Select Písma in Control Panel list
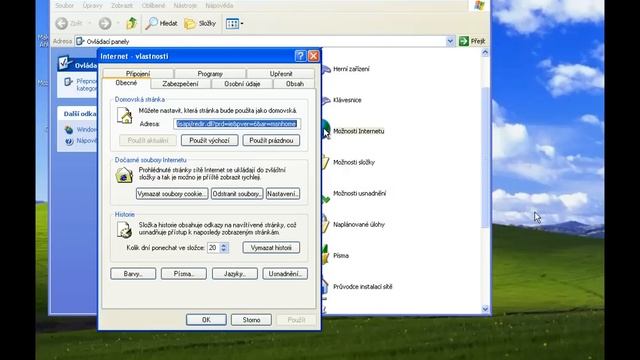640x360 pixels. (341, 256)
